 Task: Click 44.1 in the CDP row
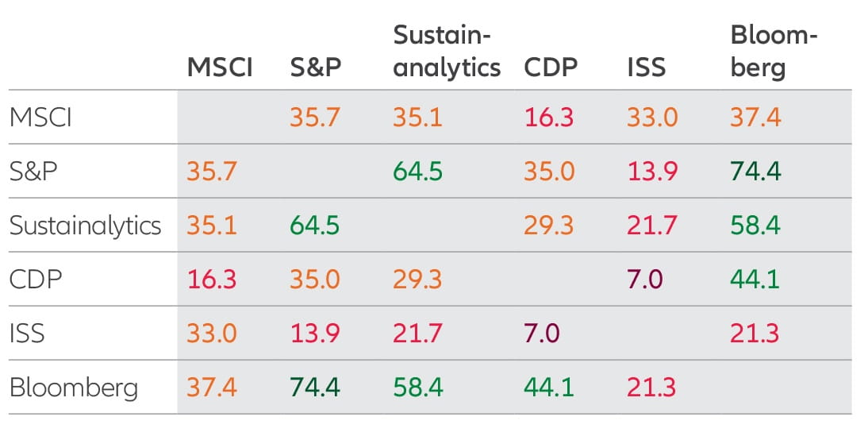(x=755, y=279)
